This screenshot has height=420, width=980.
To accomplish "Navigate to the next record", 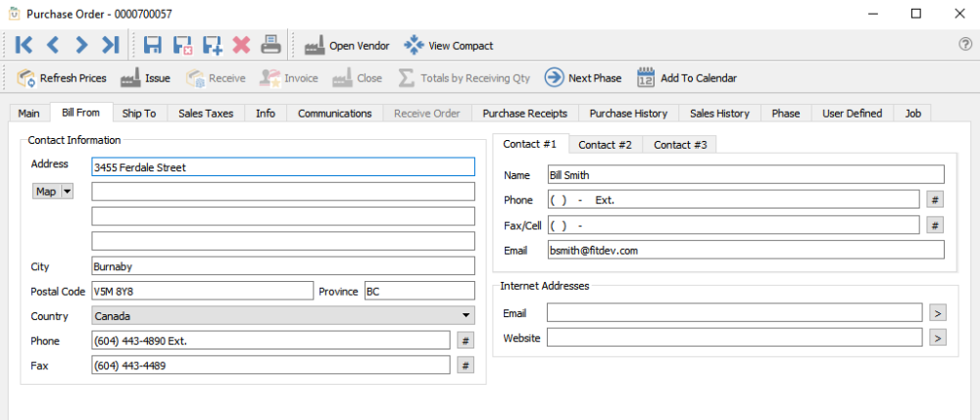I will coord(81,45).
